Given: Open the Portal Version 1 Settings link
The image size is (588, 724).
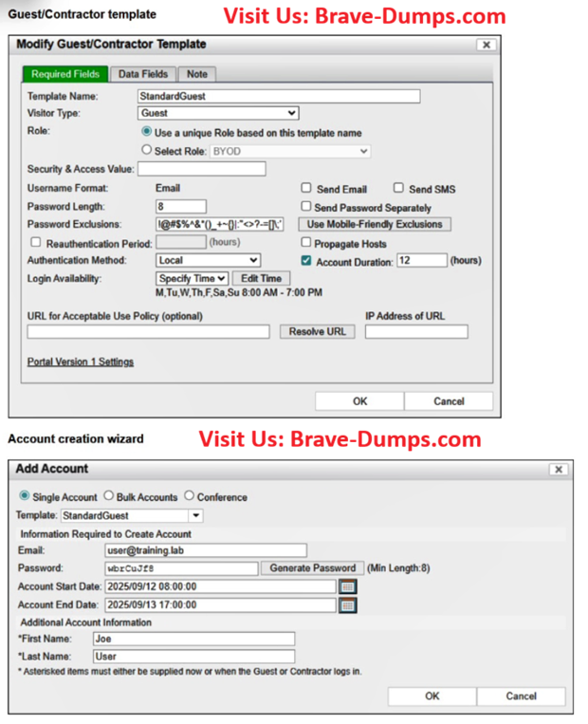Looking at the screenshot, I should [x=81, y=362].
